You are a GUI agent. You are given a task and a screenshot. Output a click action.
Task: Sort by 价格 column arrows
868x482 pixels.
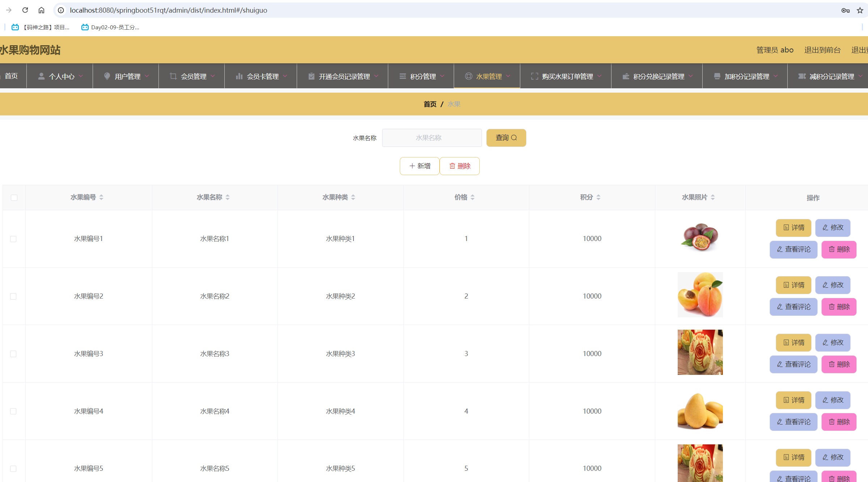click(473, 197)
